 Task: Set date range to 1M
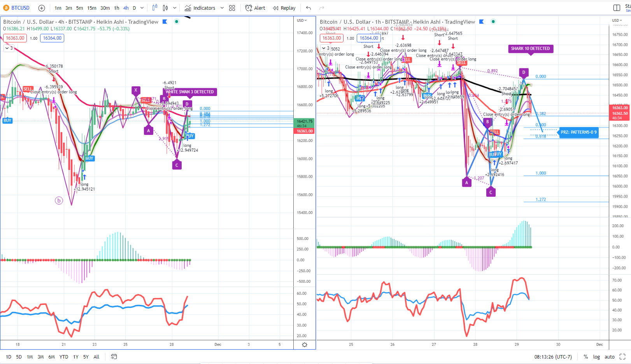tap(30, 357)
